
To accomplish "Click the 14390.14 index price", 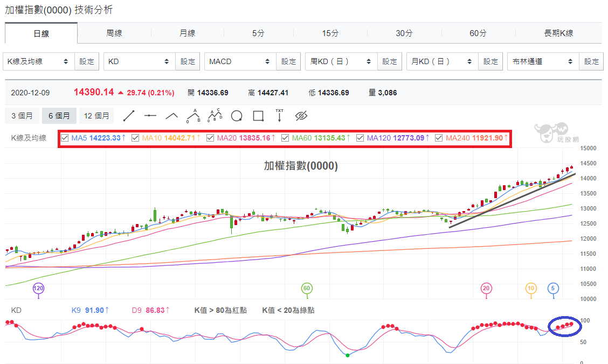I will click(94, 92).
